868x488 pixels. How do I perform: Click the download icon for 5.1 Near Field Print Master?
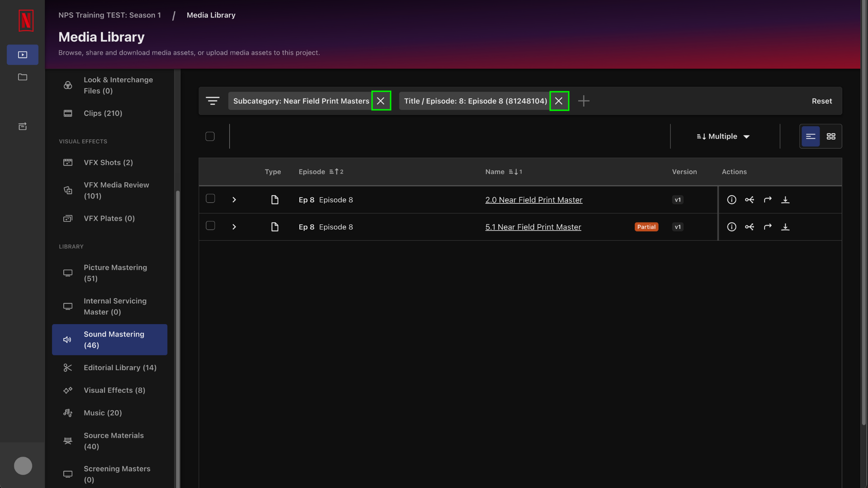(x=785, y=227)
